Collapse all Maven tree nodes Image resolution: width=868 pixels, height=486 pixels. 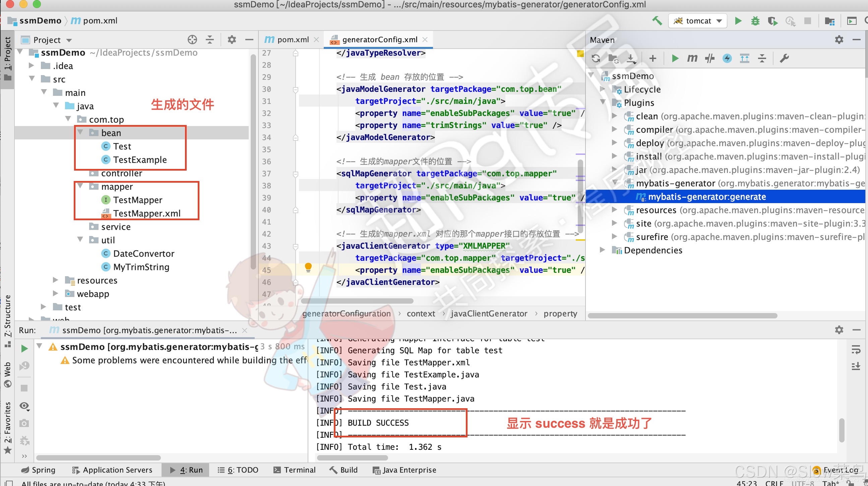click(762, 58)
